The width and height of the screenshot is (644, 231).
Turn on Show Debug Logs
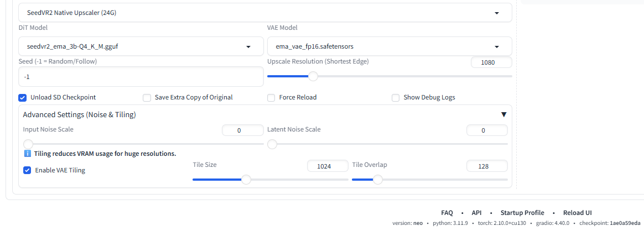(x=396, y=98)
